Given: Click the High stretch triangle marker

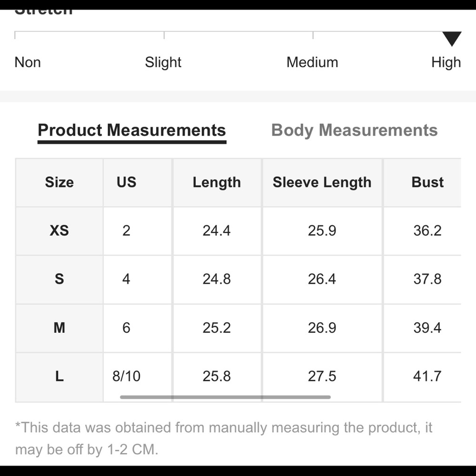Looking at the screenshot, I should click(x=452, y=39).
